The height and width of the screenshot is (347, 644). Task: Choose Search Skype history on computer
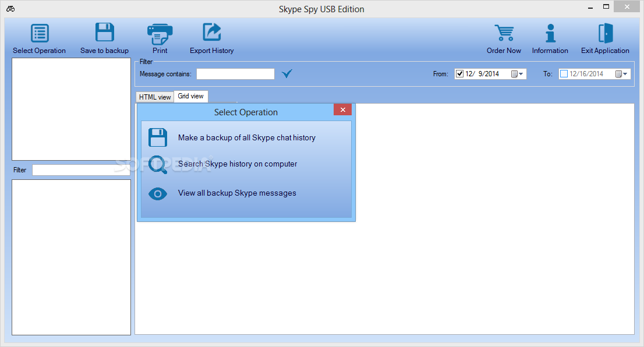coord(238,164)
